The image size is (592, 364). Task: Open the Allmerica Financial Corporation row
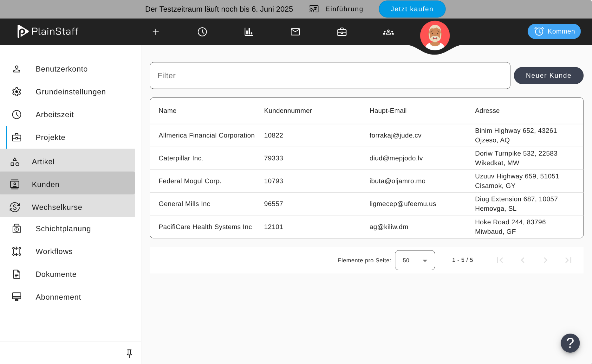point(367,135)
